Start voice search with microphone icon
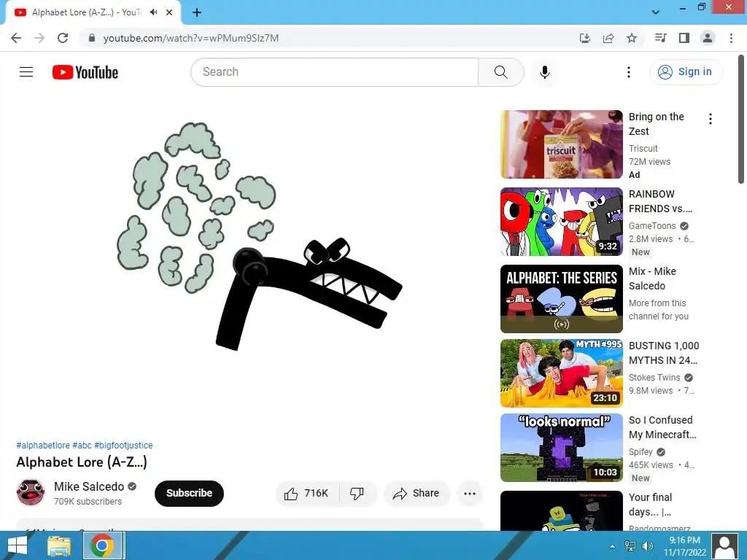The width and height of the screenshot is (747, 560). coord(545,72)
